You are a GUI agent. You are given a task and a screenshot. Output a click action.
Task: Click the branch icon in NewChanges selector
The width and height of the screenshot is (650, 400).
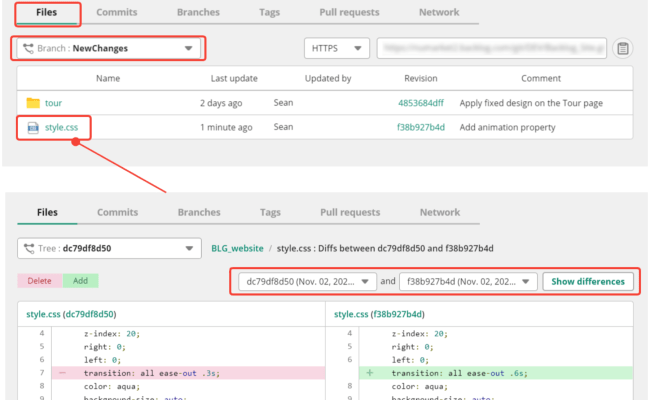[x=28, y=48]
